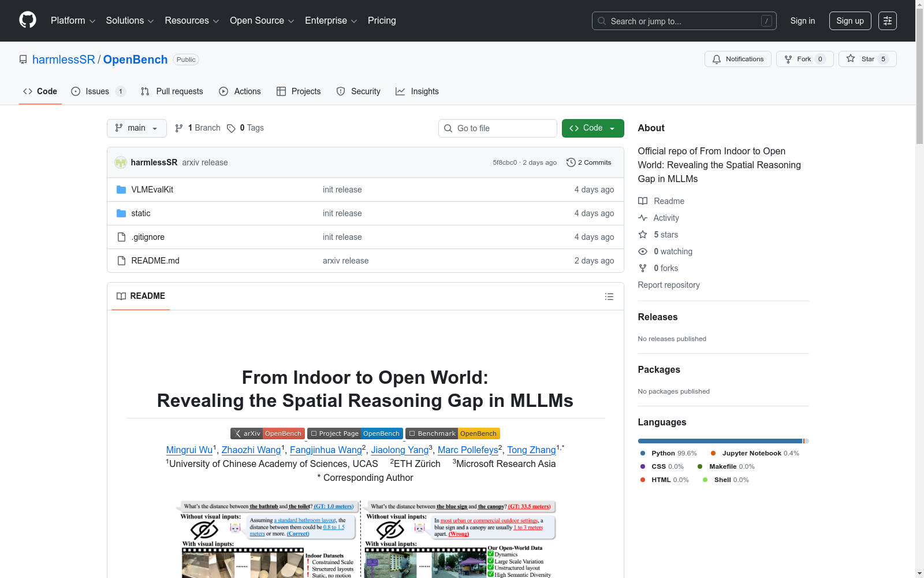The width and height of the screenshot is (924, 578).
Task: Open the README outline icon
Action: pos(609,297)
